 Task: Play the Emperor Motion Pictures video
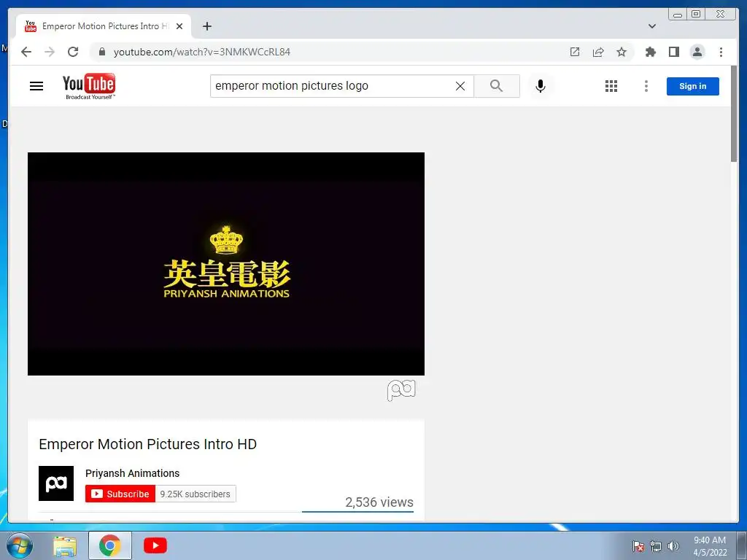point(226,264)
